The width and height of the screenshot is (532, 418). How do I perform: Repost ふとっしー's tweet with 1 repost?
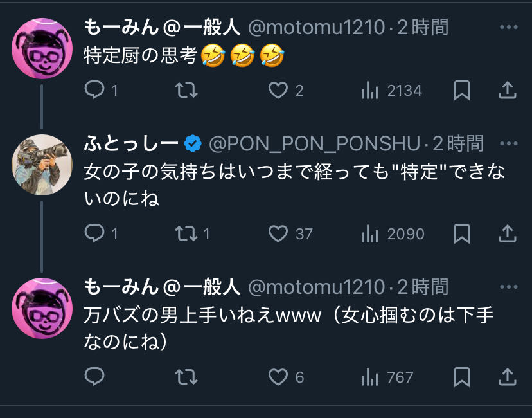pyautogui.click(x=186, y=233)
